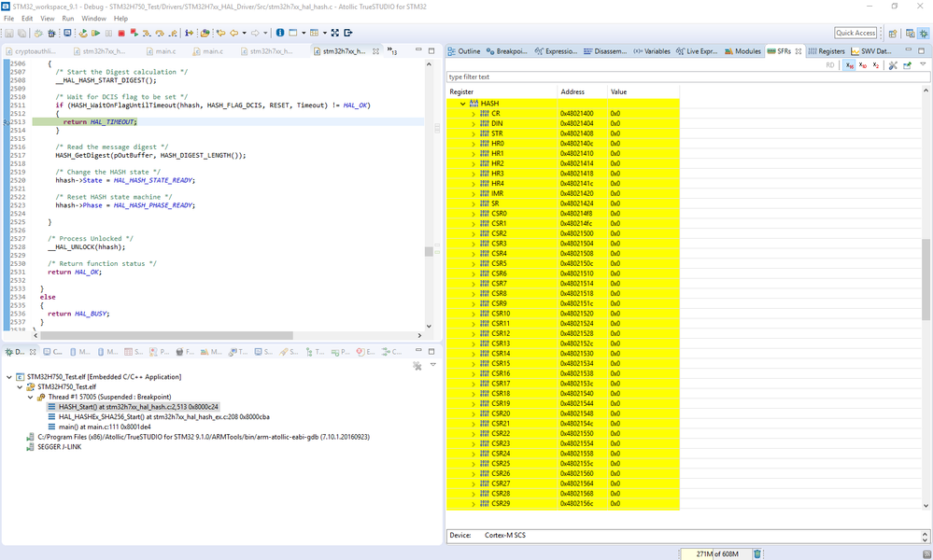Click the fullscreen toggle toolbar icon

335,33
